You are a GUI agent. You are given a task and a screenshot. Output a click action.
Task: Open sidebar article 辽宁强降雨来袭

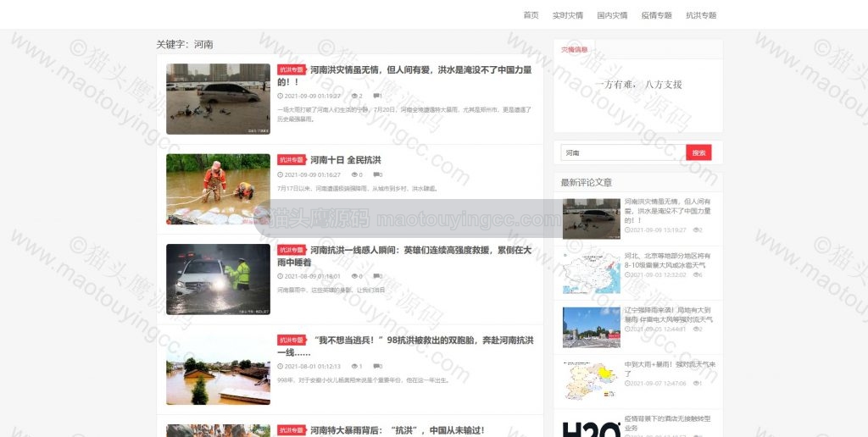pos(669,315)
